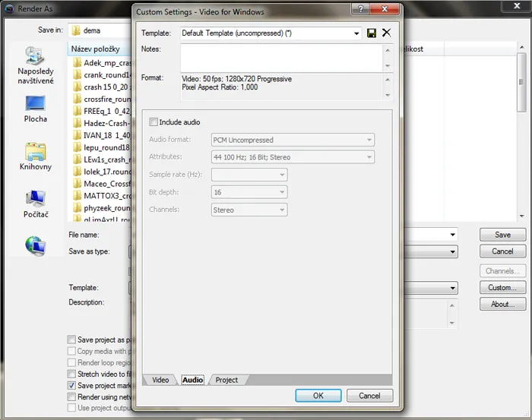
Task: Toggle the Stretch video to fill checkbox
Action: tap(71, 374)
